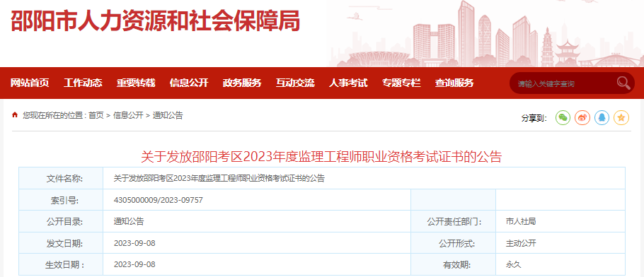This screenshot has width=644, height=277.
Task: Click the red announcement headline
Action: (321, 156)
